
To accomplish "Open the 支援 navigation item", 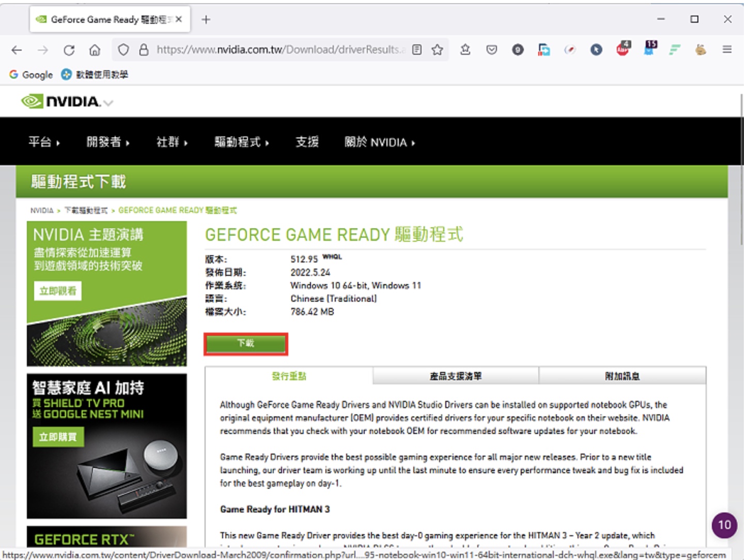I will [307, 142].
